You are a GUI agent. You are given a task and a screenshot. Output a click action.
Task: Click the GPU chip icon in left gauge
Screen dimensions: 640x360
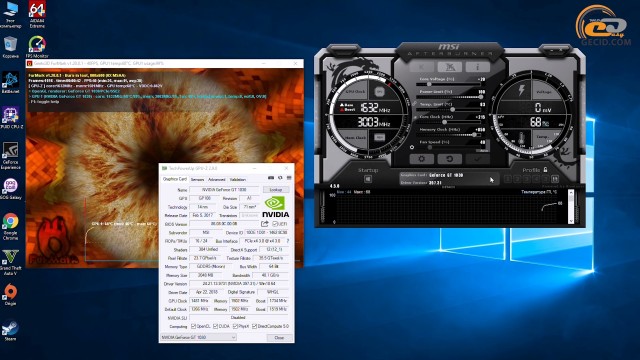click(379, 92)
